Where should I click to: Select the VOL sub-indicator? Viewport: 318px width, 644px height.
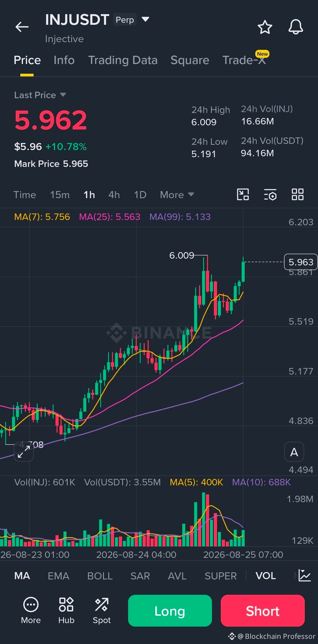266,576
